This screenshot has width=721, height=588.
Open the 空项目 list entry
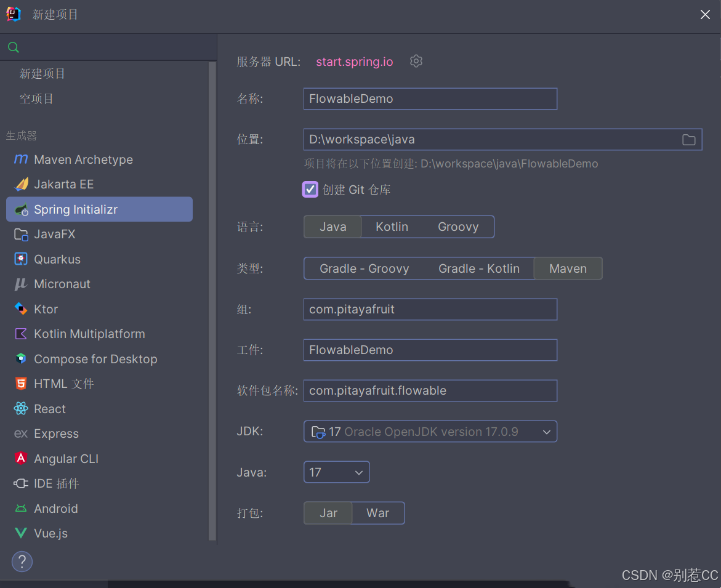(36, 99)
